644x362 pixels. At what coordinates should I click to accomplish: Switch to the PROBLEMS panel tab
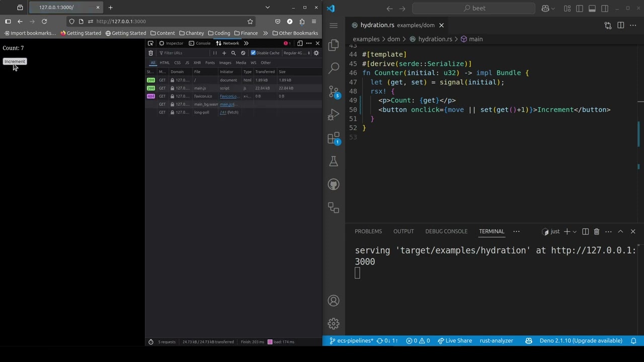click(368, 231)
